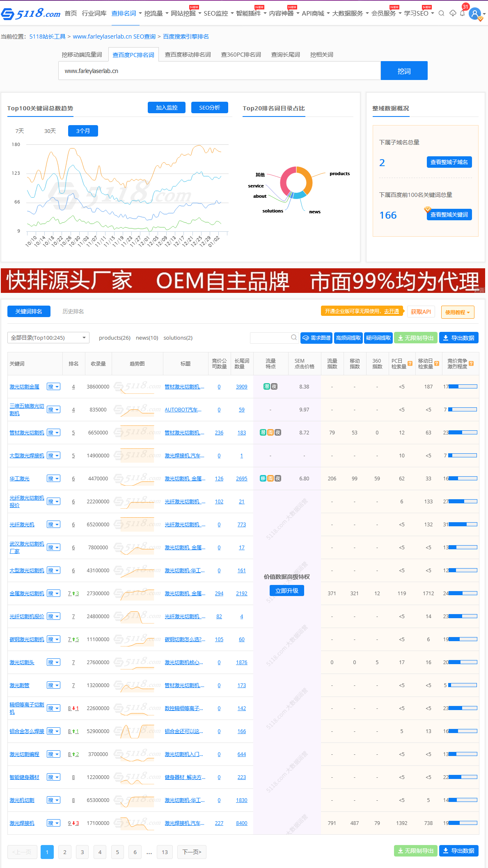The image size is (488, 868).
Task: Click the 周 traffic badge in 管材激光切割机 row
Action: [270, 432]
